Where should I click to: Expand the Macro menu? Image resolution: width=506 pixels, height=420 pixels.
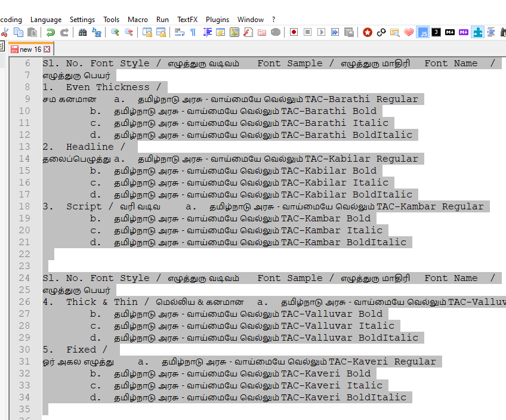pos(138,20)
